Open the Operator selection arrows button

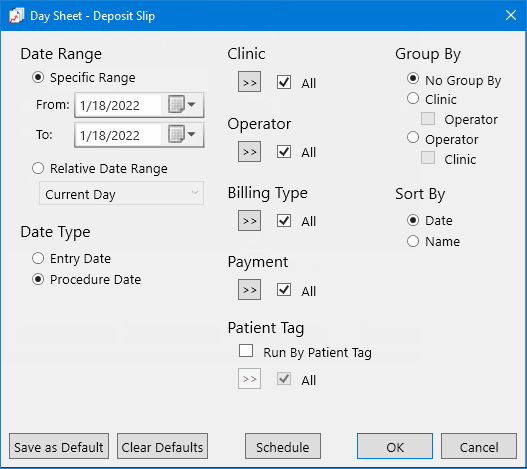(x=249, y=152)
